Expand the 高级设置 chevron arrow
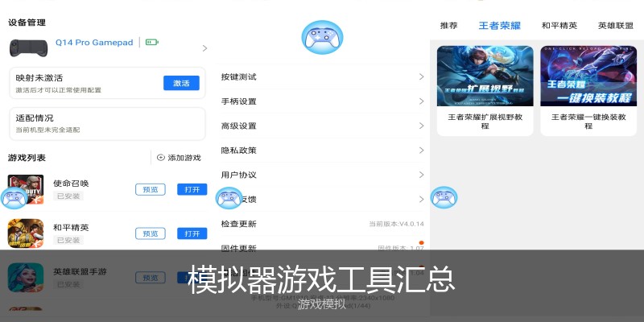Viewport: 644px width, 322px height. pyautogui.click(x=421, y=126)
